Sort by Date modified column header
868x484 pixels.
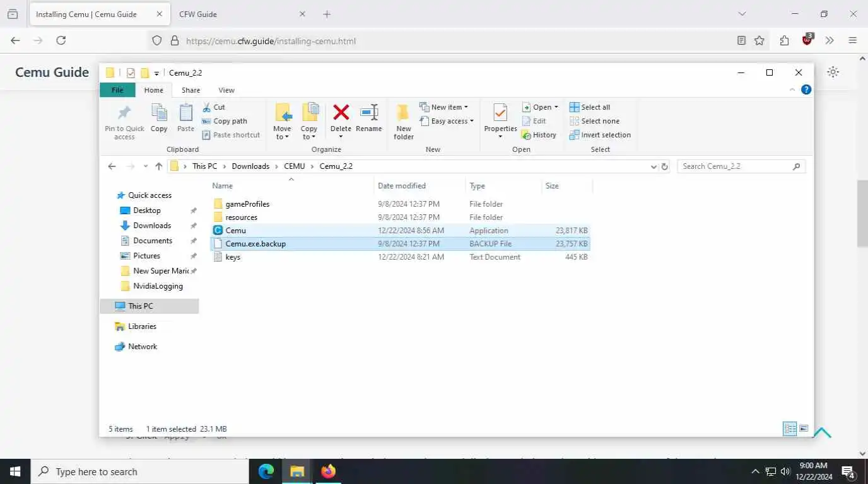point(419,186)
